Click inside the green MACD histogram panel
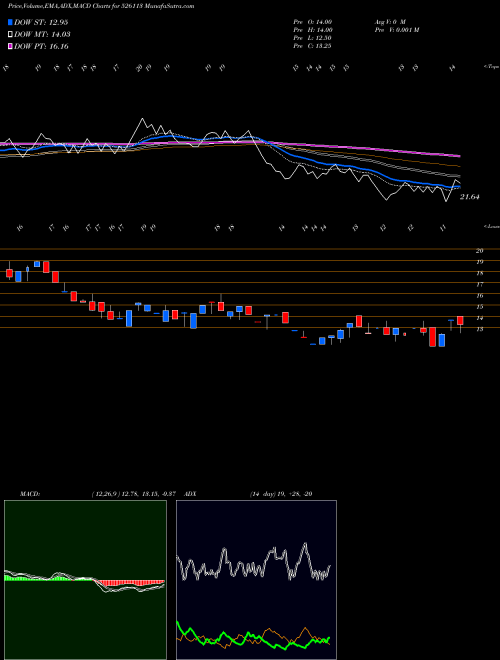 coord(85,580)
